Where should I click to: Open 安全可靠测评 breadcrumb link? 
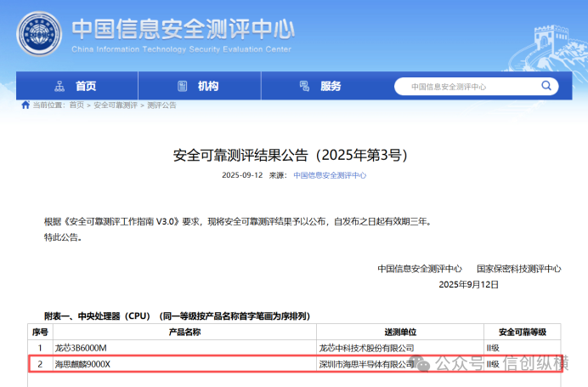(x=116, y=105)
